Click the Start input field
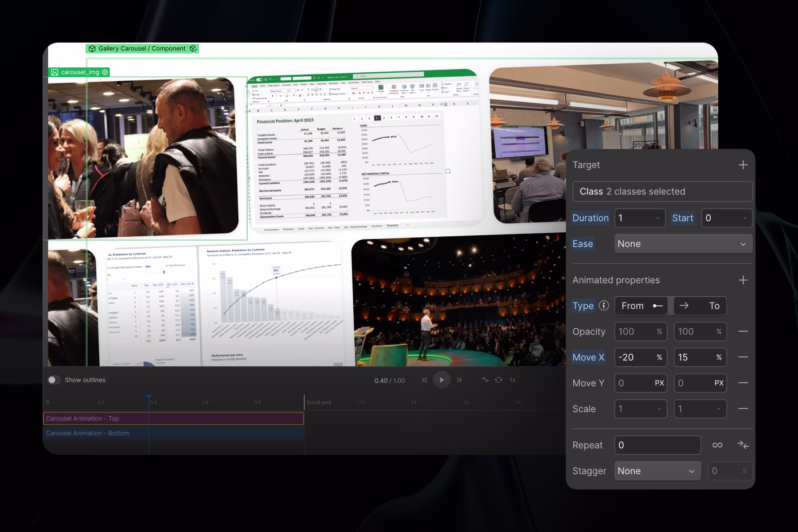 click(727, 218)
